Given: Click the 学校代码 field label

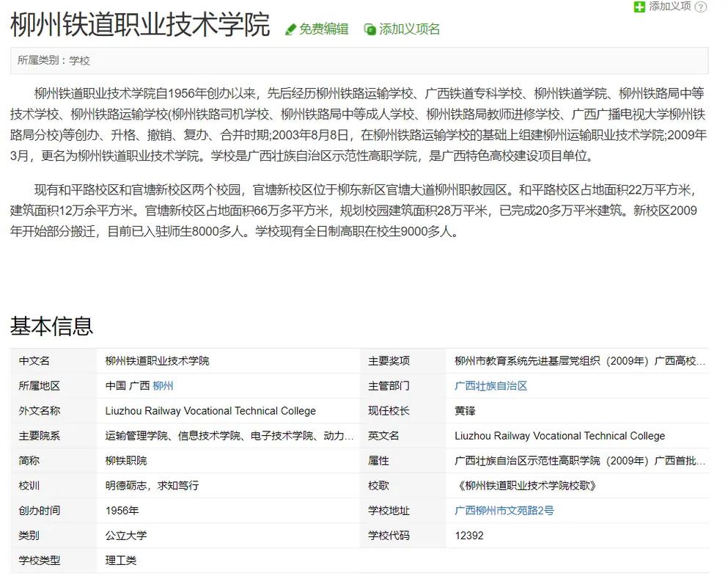Looking at the screenshot, I should [389, 536].
